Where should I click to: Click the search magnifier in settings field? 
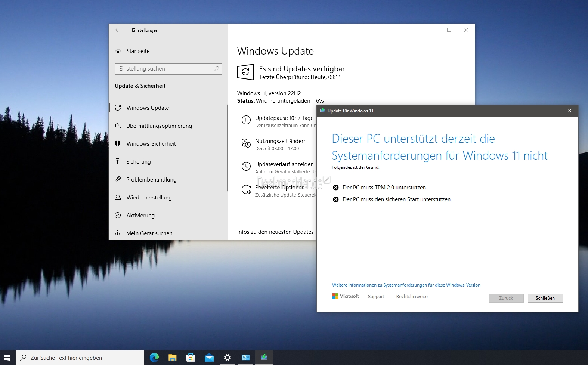click(217, 69)
